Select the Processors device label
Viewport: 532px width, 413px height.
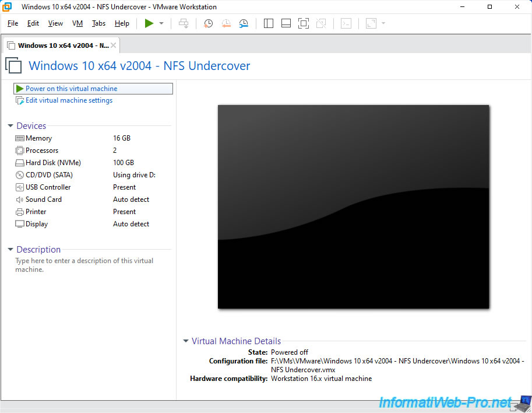42,150
